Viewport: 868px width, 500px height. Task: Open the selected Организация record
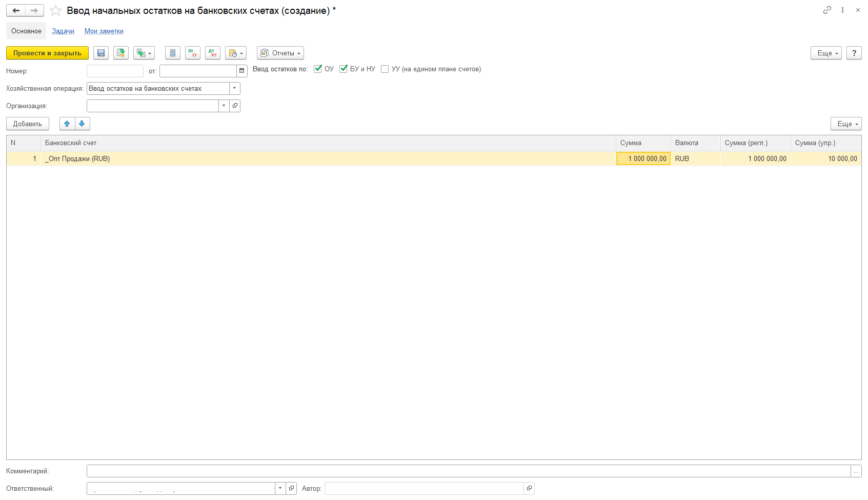point(235,106)
